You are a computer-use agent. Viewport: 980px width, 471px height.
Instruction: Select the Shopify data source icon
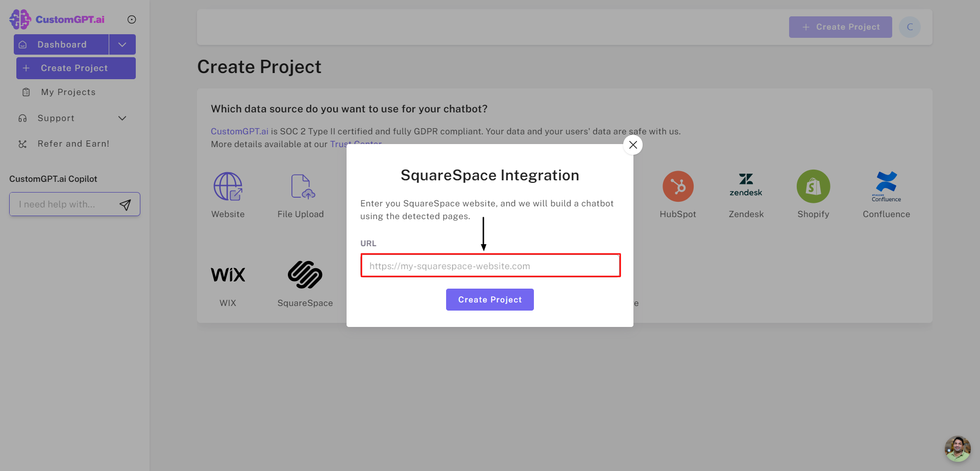tap(814, 186)
